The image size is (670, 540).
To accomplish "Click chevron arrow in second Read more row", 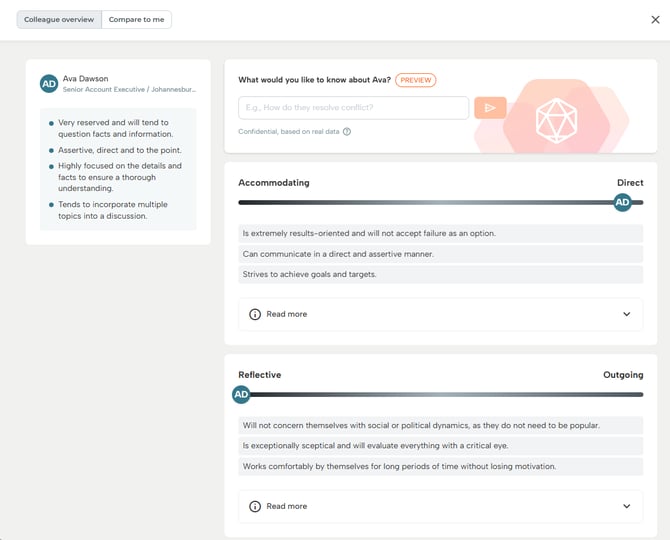I will (x=626, y=506).
